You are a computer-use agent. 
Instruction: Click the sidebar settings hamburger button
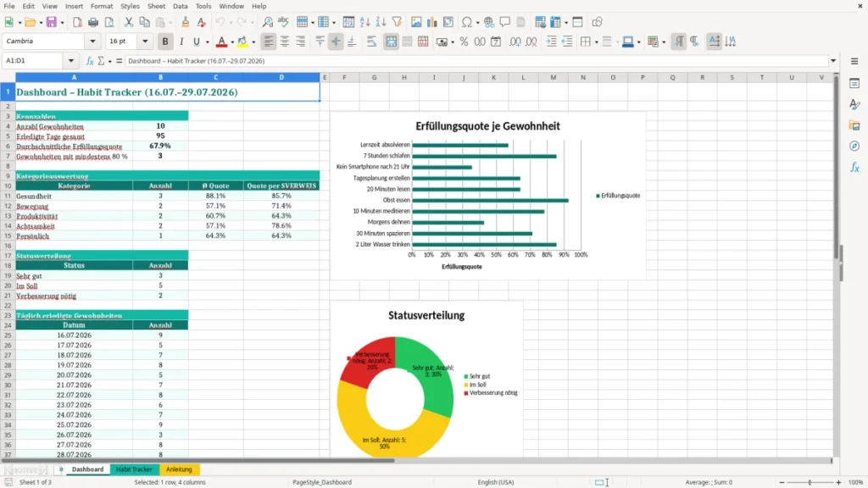point(854,61)
